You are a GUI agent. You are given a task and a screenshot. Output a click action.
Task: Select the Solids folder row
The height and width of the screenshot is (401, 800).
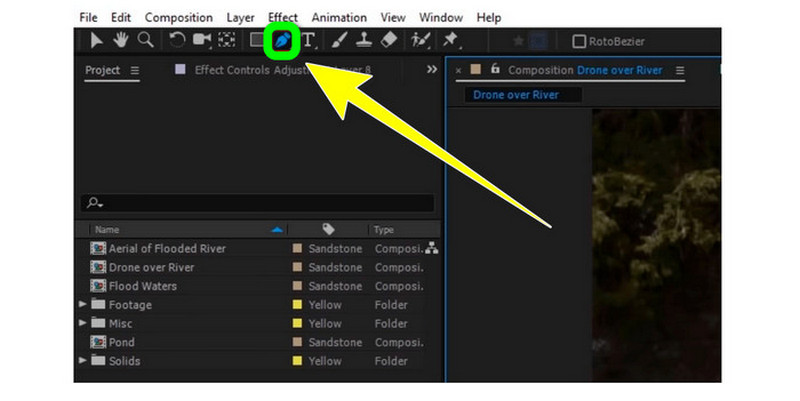pos(258,361)
